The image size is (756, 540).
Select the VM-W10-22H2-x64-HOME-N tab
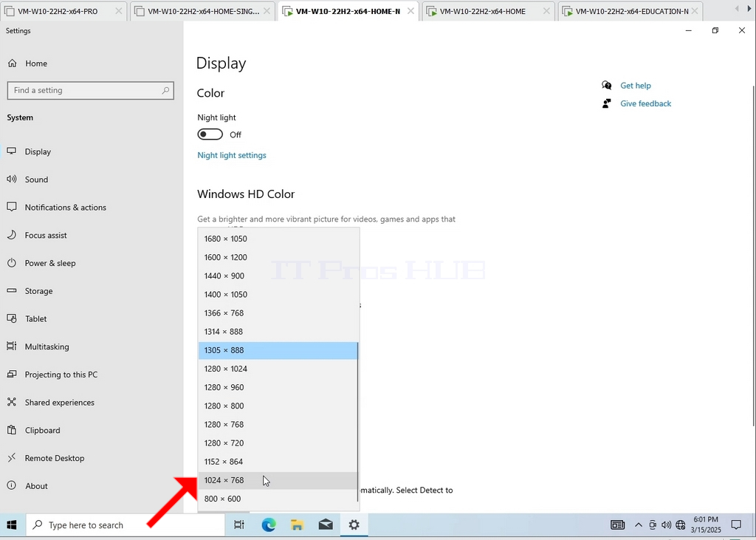[x=349, y=11]
